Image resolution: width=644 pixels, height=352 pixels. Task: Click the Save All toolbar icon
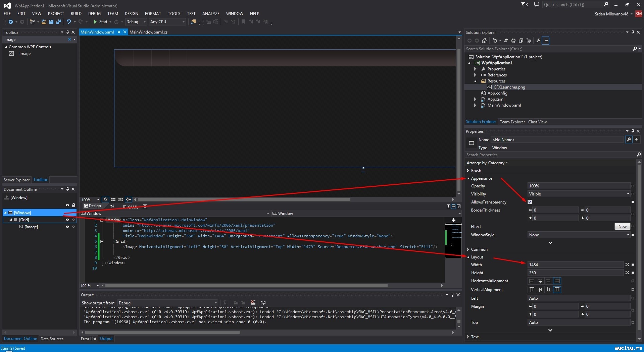(x=59, y=22)
